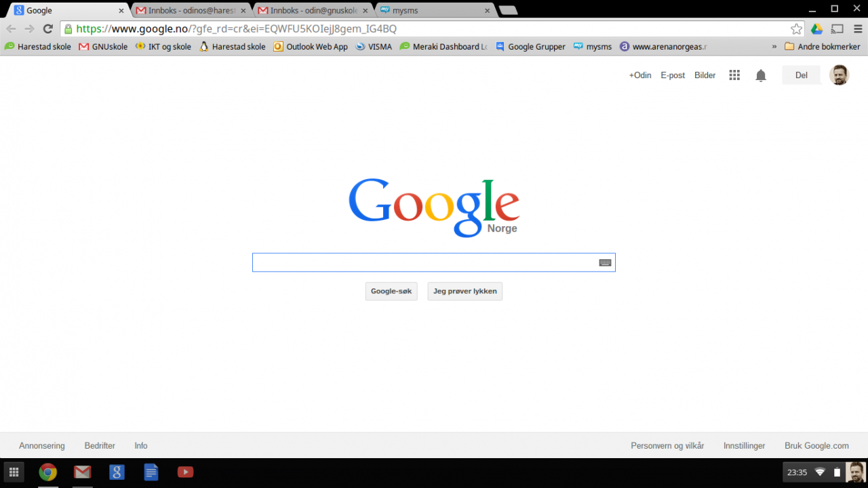The width and height of the screenshot is (868, 488).
Task: Open a new tab
Action: point(508,10)
